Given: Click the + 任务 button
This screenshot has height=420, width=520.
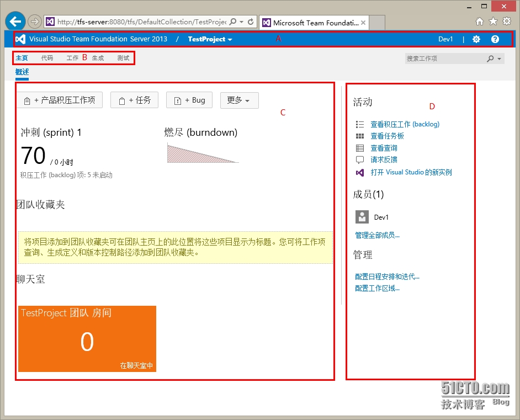Looking at the screenshot, I should [134, 100].
